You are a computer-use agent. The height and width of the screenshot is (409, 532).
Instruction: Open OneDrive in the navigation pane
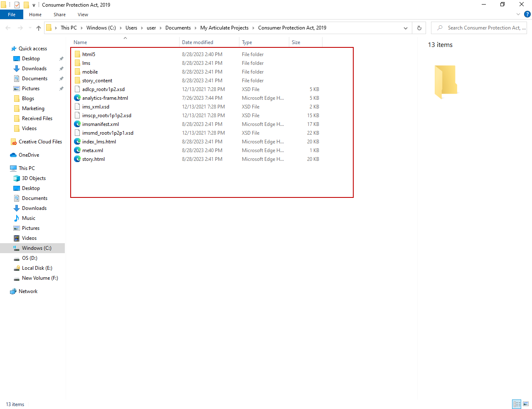(29, 155)
